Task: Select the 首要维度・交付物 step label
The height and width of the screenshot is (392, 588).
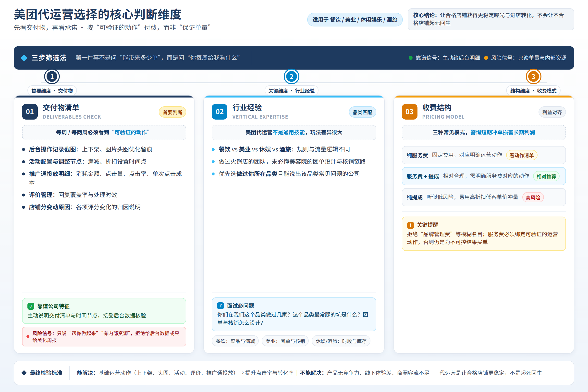Action: coord(52,91)
